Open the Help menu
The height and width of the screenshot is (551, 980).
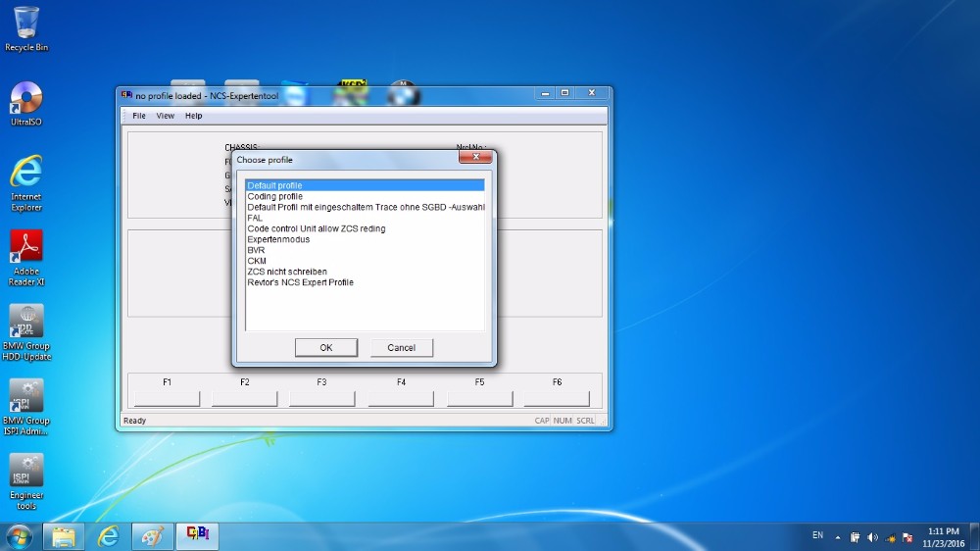194,116
